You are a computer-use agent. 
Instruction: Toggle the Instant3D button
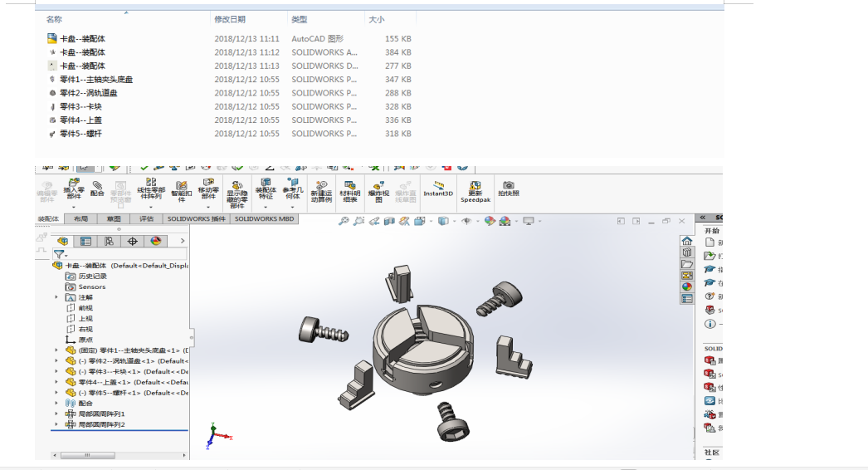point(438,188)
